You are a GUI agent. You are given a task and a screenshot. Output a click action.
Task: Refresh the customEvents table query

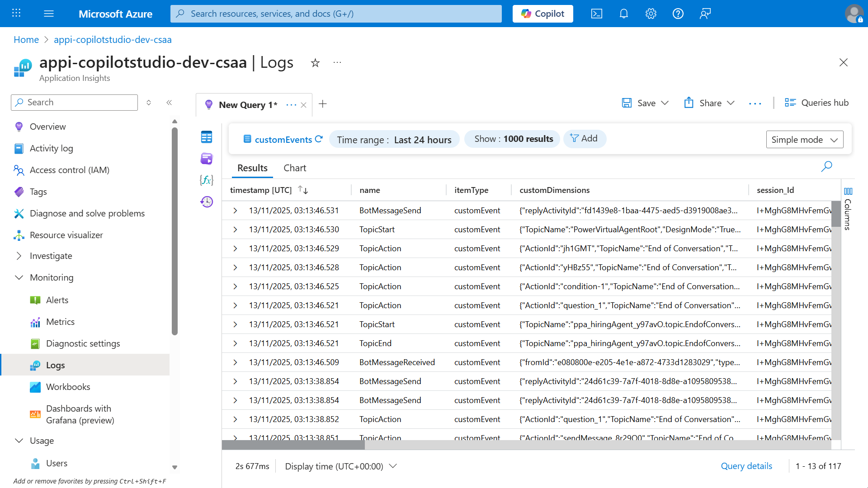pos(319,139)
